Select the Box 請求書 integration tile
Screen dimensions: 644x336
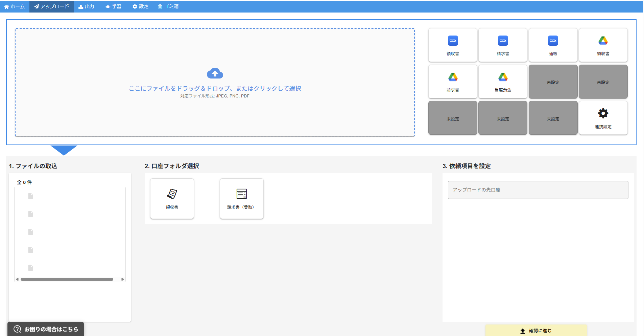tap(503, 45)
